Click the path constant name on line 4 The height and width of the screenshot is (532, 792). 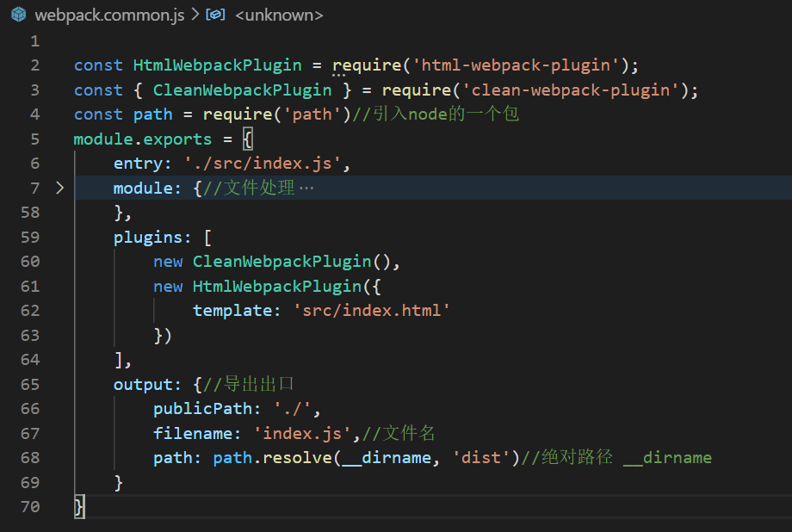[x=152, y=114]
